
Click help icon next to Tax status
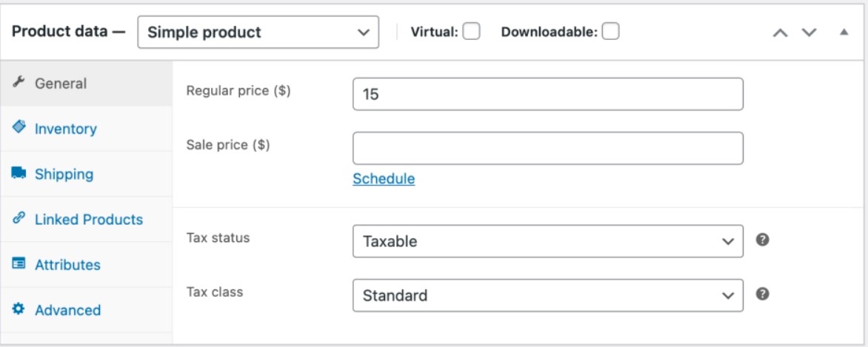(x=763, y=240)
